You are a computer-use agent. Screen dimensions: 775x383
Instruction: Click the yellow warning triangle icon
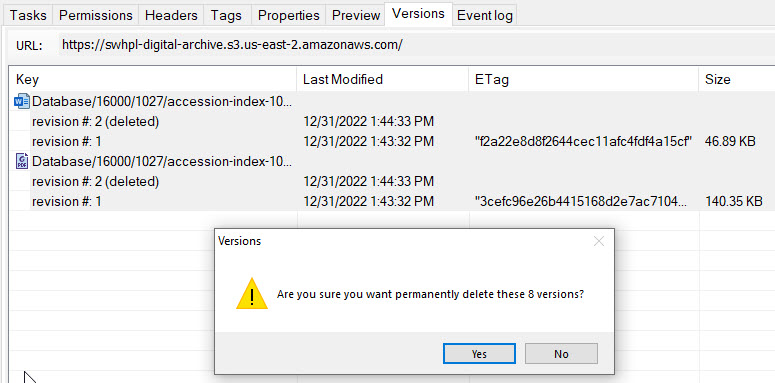[x=252, y=294]
